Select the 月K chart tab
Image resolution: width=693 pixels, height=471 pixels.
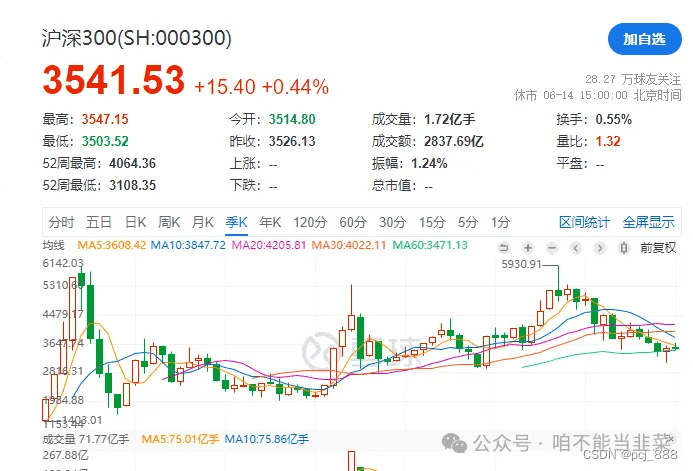(203, 222)
